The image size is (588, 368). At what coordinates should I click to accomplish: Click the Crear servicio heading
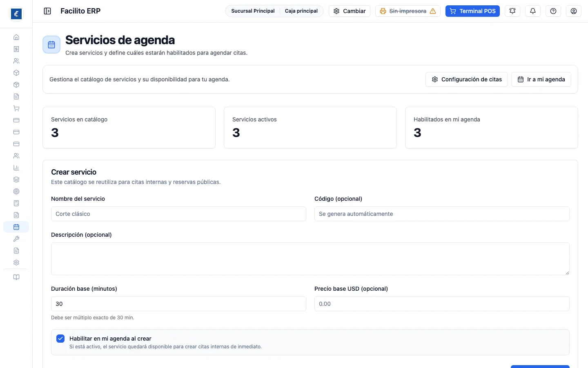tap(74, 172)
